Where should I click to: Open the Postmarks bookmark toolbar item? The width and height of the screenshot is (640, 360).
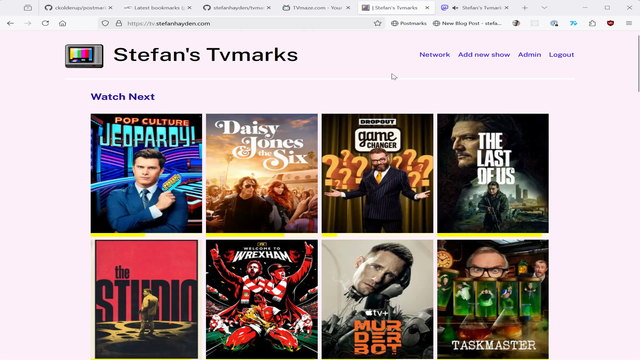409,23
